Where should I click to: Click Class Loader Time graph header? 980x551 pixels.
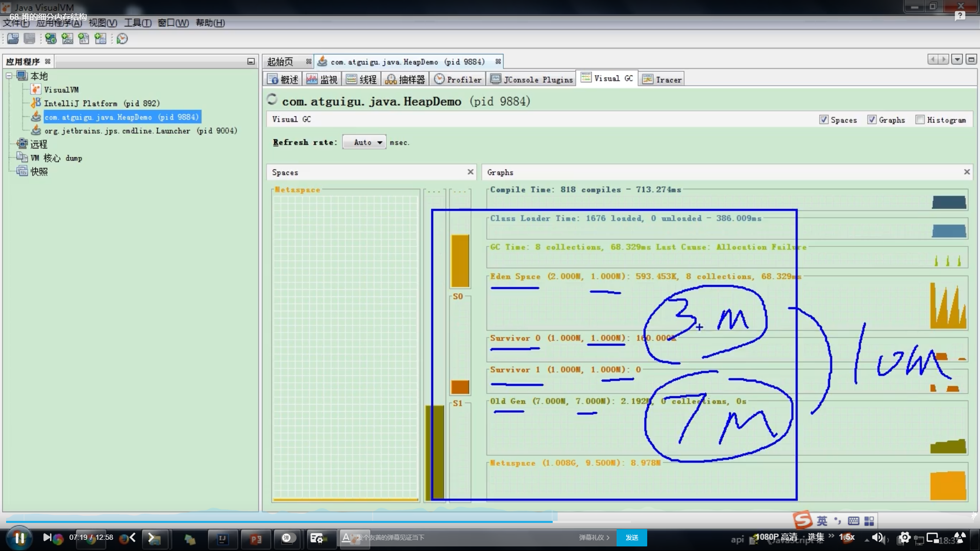click(x=626, y=218)
